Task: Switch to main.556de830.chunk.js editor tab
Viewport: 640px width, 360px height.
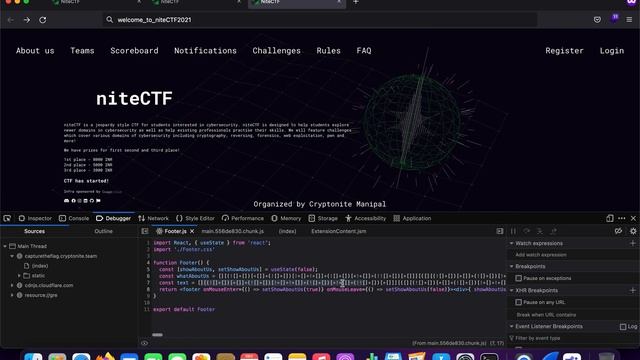Action: (233, 231)
